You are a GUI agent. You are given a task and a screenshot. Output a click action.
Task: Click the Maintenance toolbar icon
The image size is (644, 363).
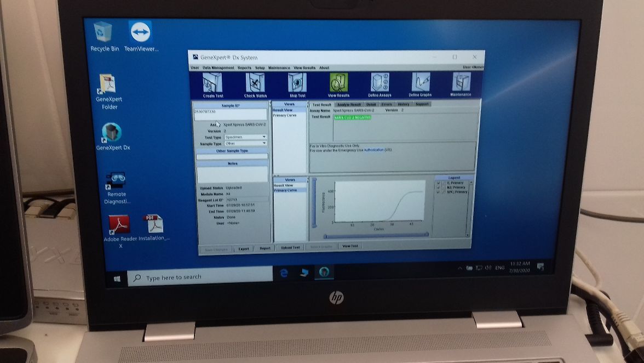(461, 83)
